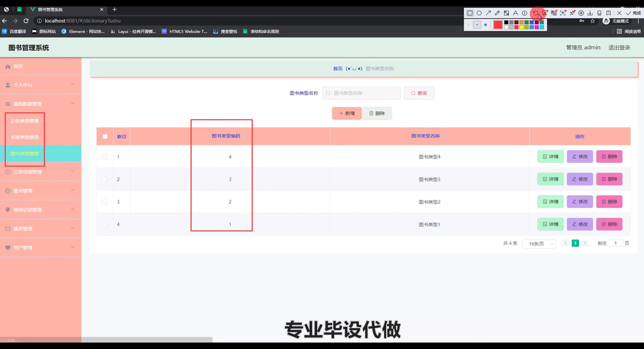Save screenshot with the download icon
644x349 pixels.
[590, 13]
